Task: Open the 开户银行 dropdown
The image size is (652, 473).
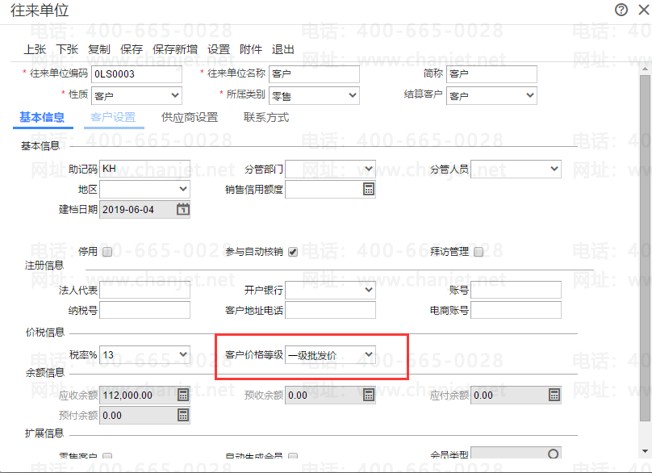Action: tap(368, 290)
